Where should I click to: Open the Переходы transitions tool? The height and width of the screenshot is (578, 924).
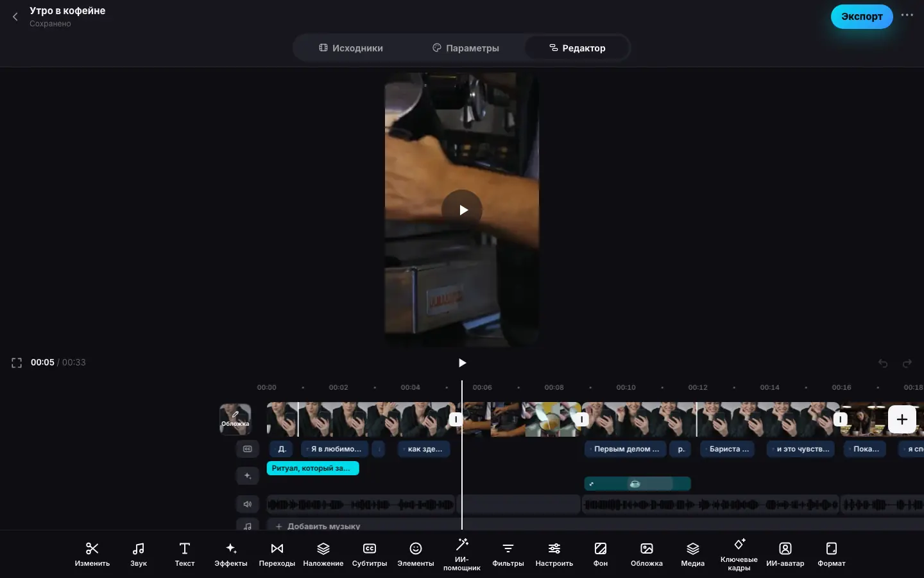coord(277,554)
